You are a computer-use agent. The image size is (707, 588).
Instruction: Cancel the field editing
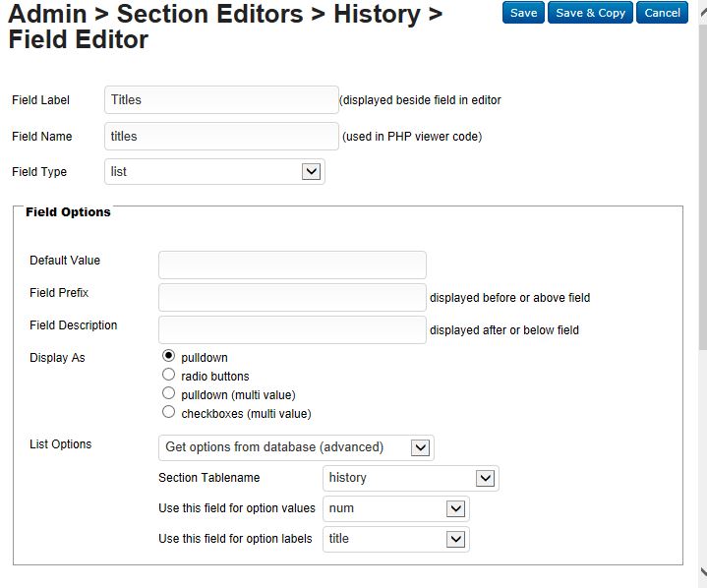tap(662, 13)
